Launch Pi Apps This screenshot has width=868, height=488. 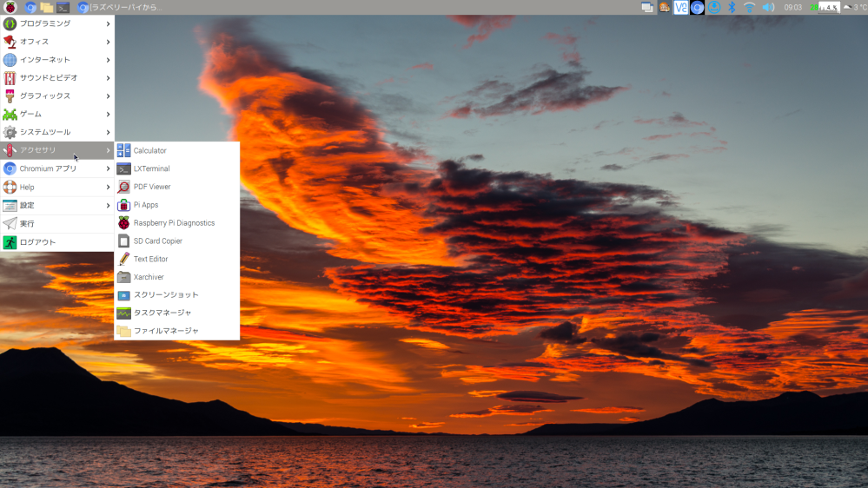146,205
